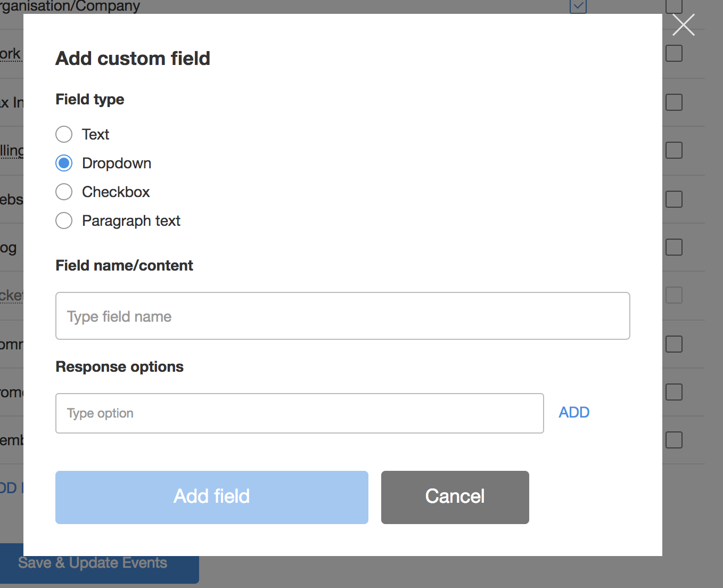Tick the right checkbox in the 'ork' row
The height and width of the screenshot is (588, 723).
(x=674, y=53)
